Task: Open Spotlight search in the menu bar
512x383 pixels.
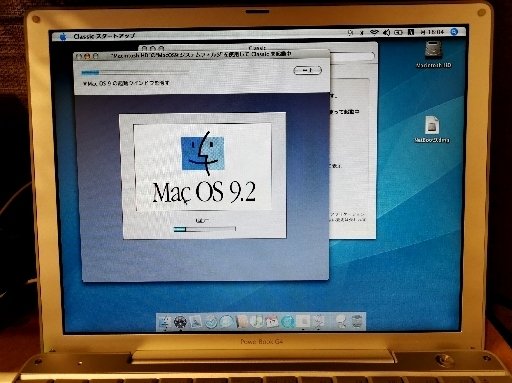Action: pyautogui.click(x=454, y=32)
